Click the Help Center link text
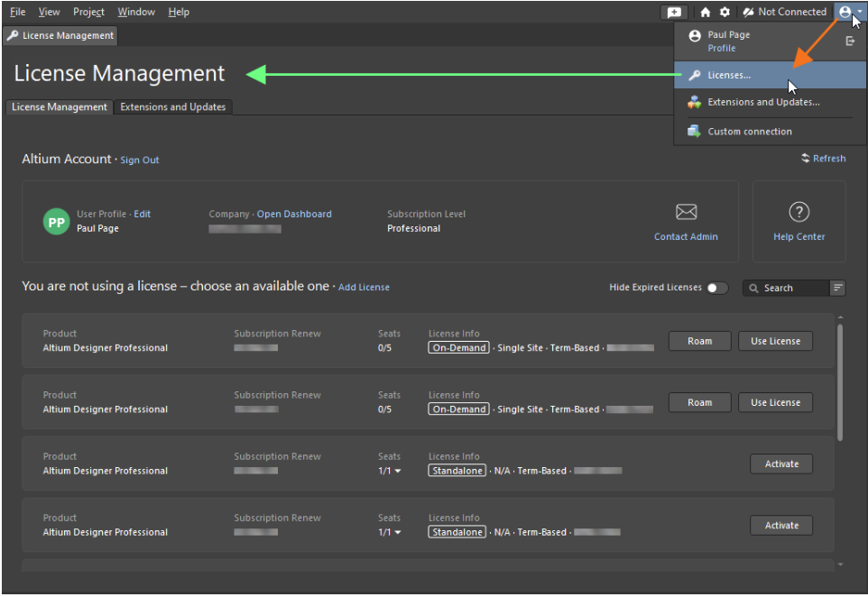The width and height of the screenshot is (868, 597). [799, 237]
